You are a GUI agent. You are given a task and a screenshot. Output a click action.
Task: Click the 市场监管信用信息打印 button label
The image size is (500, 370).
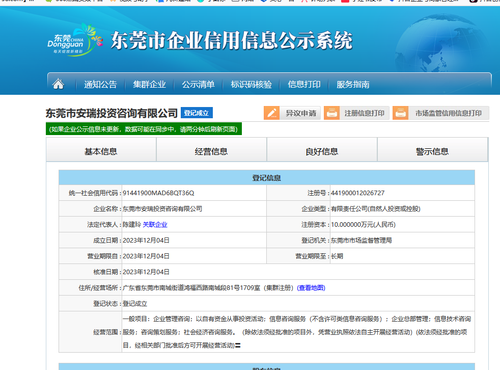click(448, 113)
